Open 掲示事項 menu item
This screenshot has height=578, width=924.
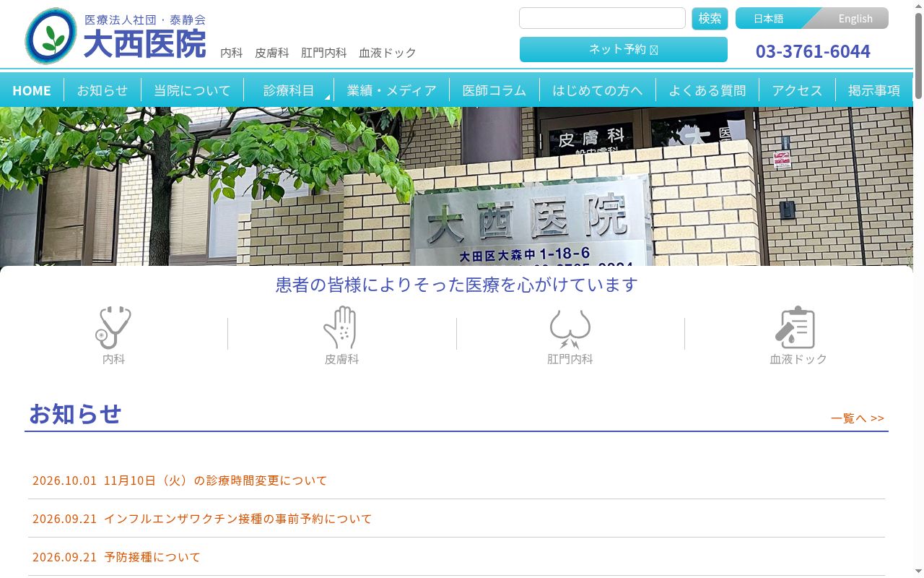pos(874,90)
